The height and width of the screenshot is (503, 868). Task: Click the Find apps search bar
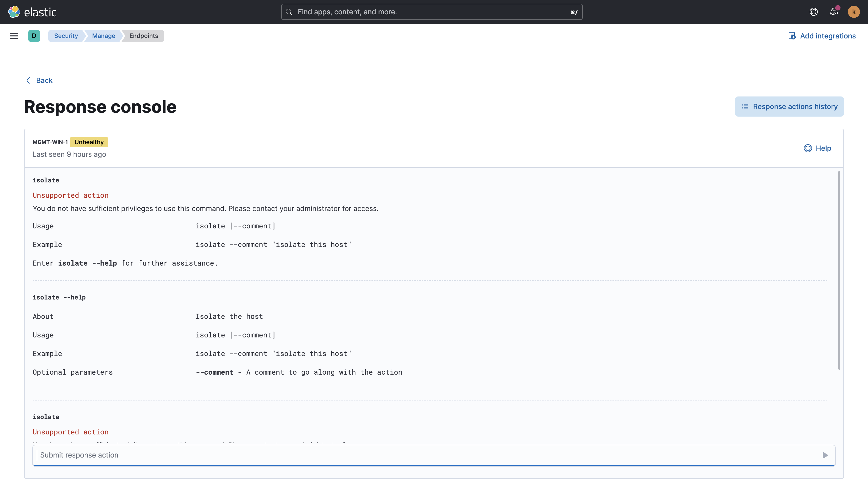coord(430,12)
